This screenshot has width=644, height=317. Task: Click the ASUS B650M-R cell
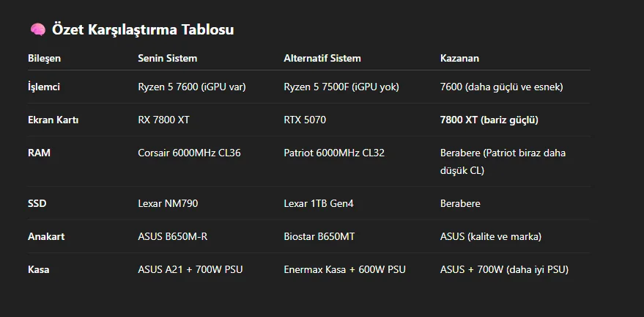pyautogui.click(x=172, y=236)
